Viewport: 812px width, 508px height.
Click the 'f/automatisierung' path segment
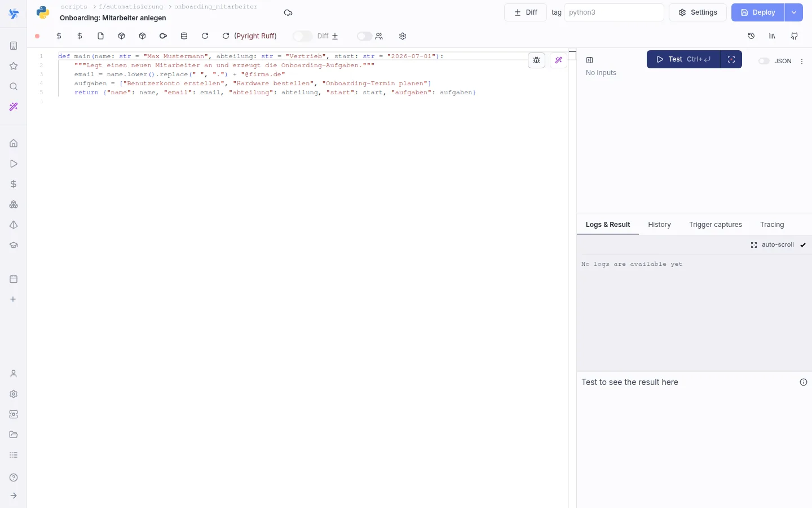[x=131, y=7]
